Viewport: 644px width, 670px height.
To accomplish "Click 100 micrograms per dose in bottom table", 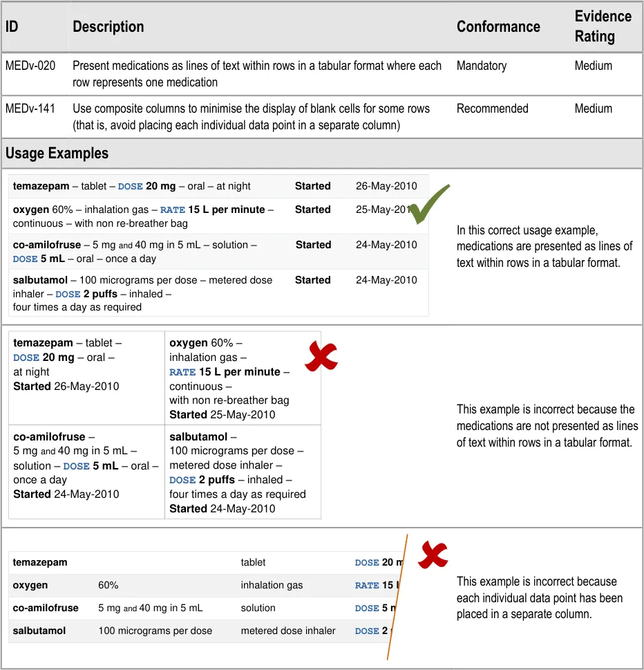I will [x=155, y=631].
